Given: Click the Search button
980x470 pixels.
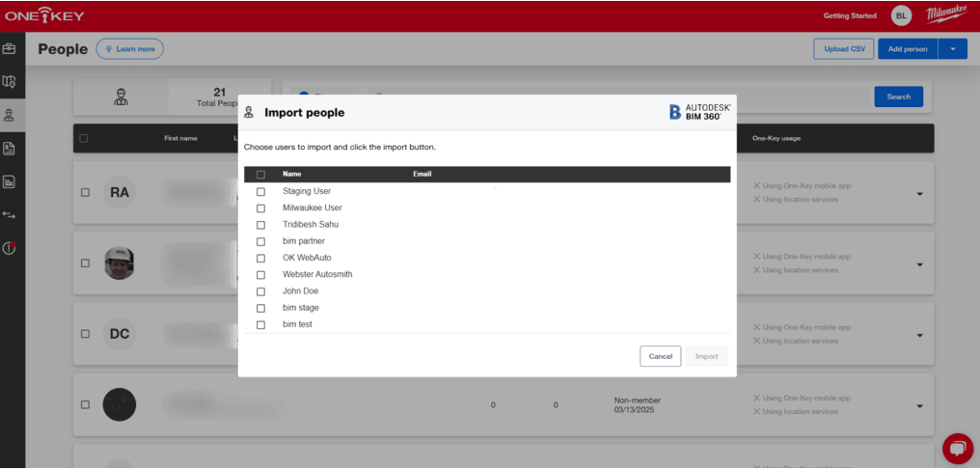Looking at the screenshot, I should coord(898,97).
